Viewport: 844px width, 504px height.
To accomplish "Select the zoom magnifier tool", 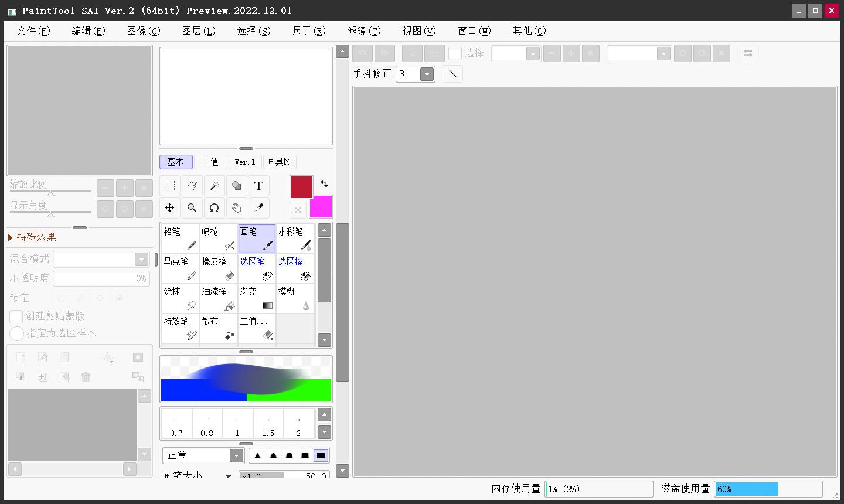I will point(192,208).
